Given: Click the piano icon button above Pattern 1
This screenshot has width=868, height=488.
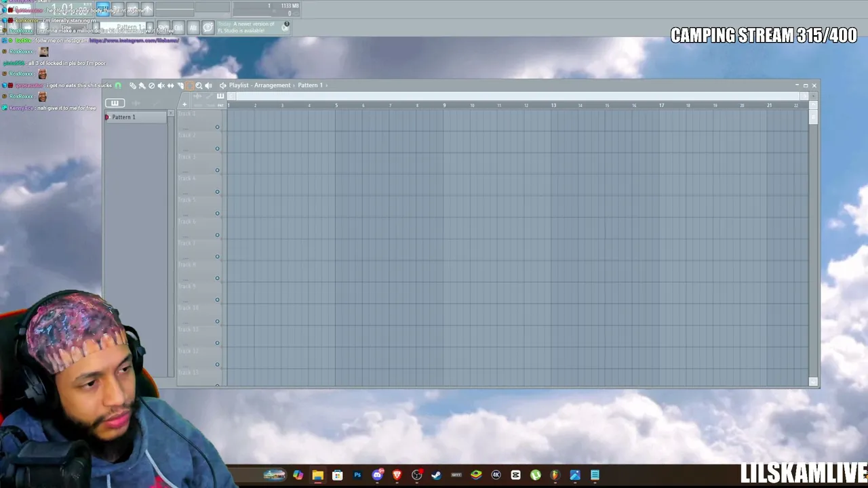Looking at the screenshot, I should pos(115,103).
